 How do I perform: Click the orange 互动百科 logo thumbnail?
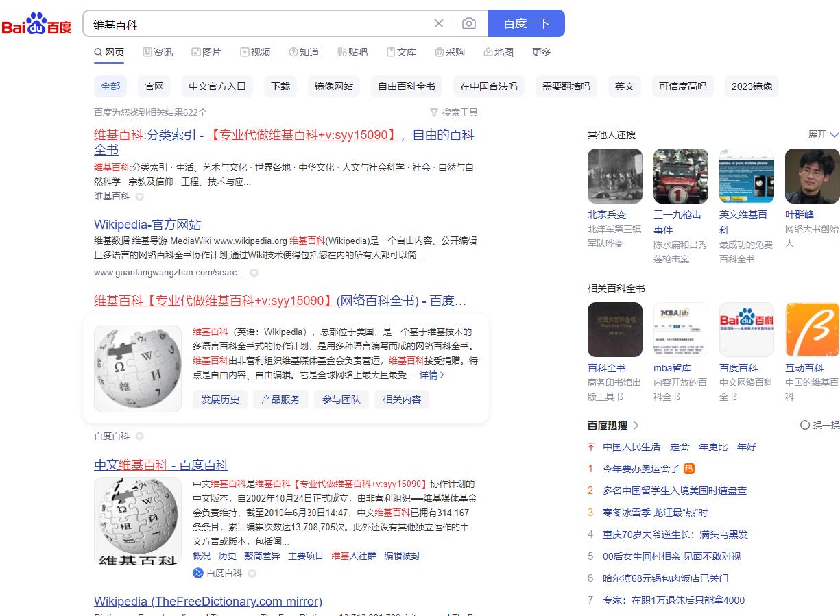pos(813,330)
